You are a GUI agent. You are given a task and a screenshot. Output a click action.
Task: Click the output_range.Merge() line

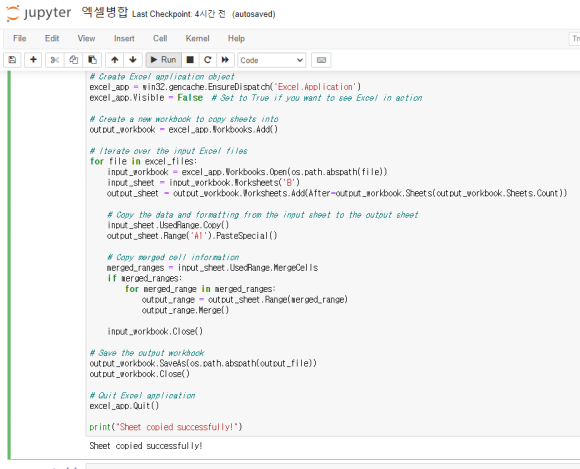(x=185, y=310)
